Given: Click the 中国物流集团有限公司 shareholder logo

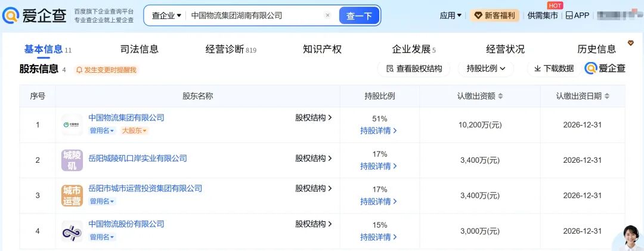Looking at the screenshot, I should [x=72, y=125].
